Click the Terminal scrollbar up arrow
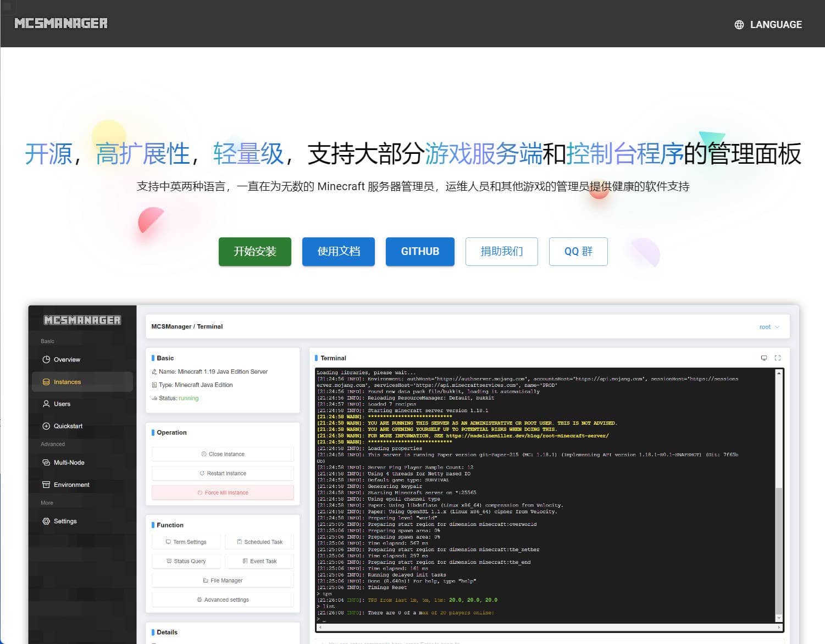 coord(778,373)
